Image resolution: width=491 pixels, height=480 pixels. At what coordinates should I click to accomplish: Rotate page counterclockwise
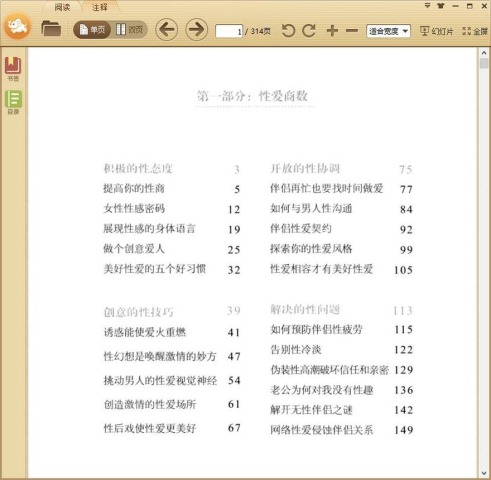coord(288,31)
